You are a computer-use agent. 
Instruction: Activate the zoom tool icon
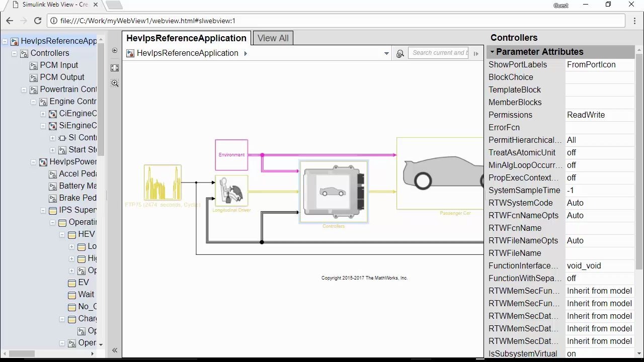point(115,83)
